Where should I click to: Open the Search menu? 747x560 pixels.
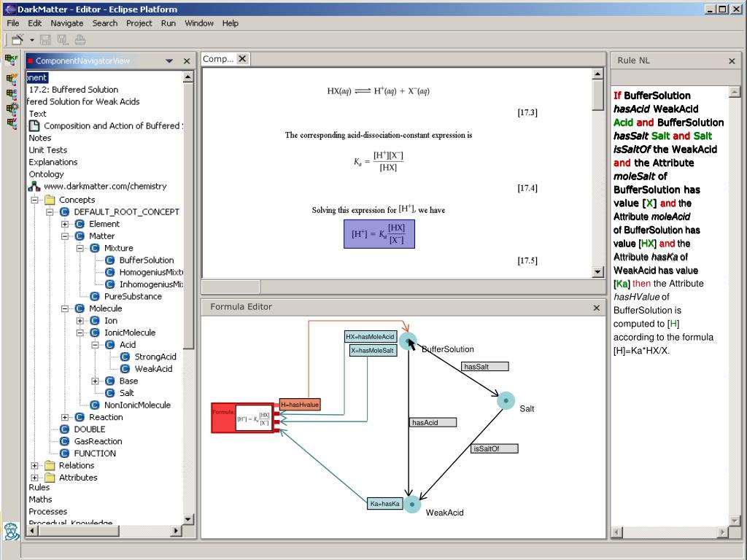click(105, 23)
